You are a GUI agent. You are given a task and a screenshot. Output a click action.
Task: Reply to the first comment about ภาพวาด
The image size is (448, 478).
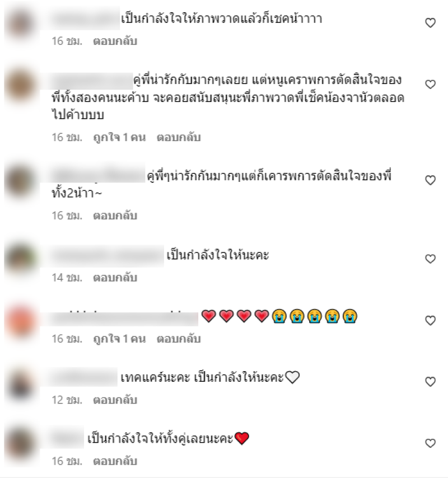tap(115, 41)
